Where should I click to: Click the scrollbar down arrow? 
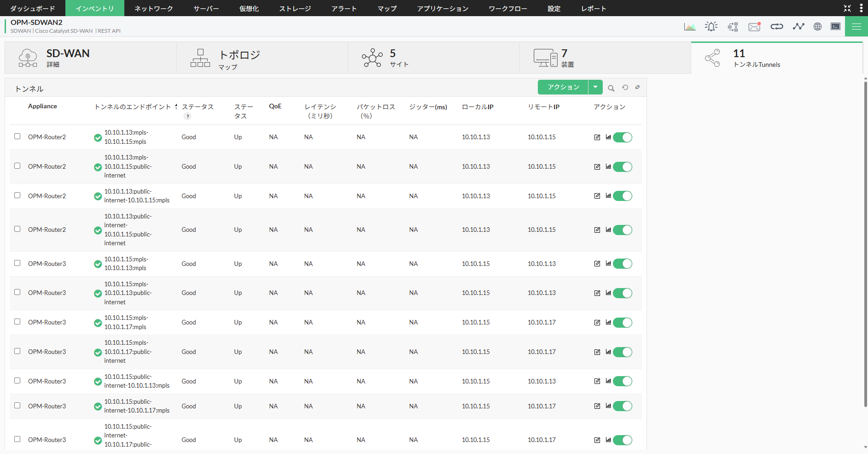point(866,447)
